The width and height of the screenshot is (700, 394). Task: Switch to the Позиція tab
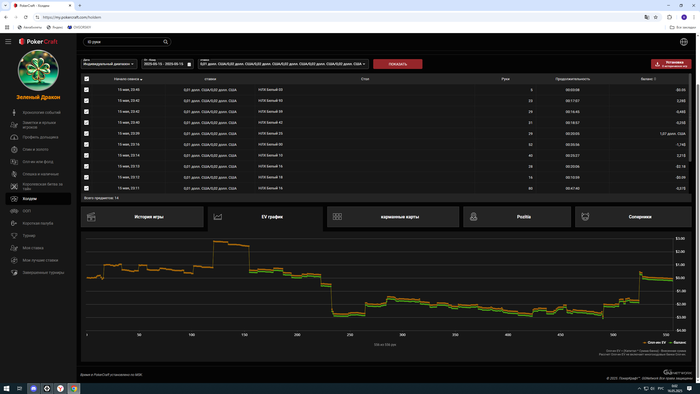tap(517, 217)
